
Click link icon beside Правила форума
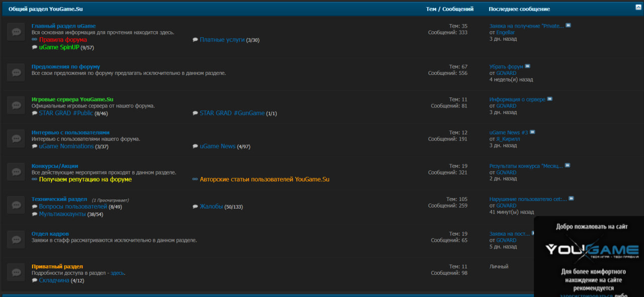tap(35, 40)
